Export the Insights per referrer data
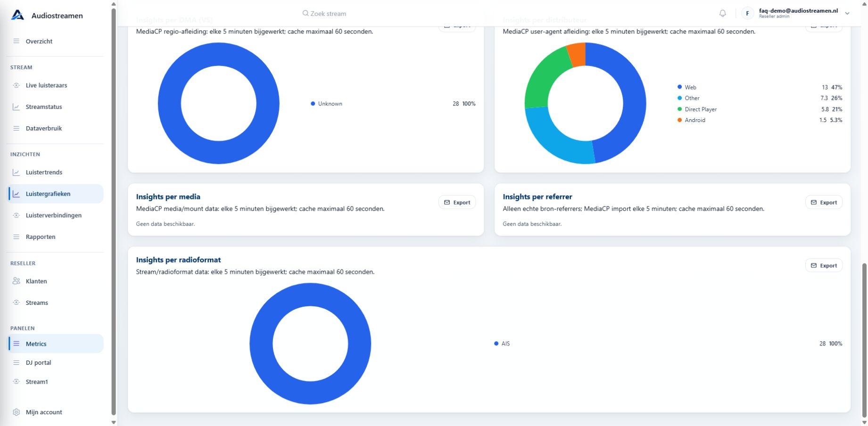 824,202
